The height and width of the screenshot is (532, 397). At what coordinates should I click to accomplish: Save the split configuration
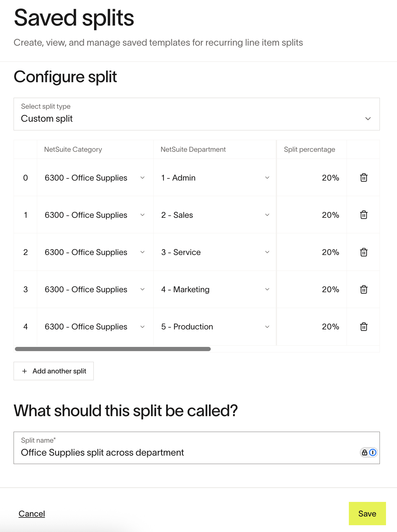367,514
